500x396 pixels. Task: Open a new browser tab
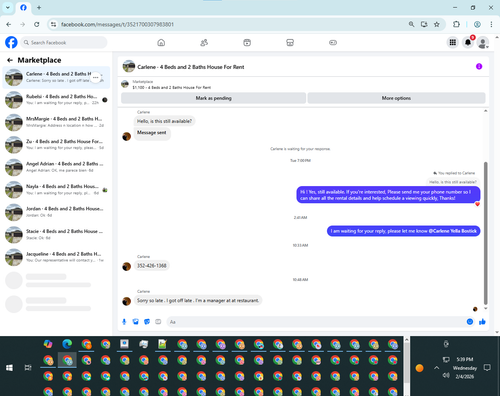click(x=39, y=7)
